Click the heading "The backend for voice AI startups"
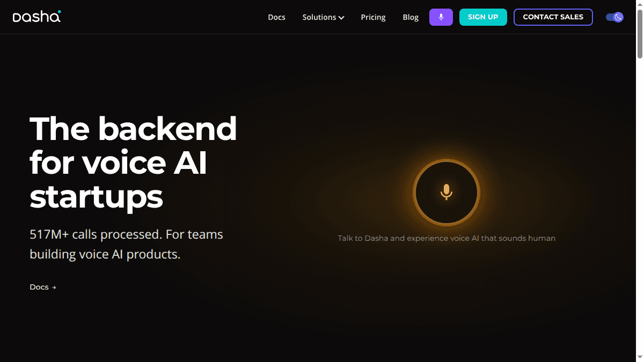 (133, 162)
